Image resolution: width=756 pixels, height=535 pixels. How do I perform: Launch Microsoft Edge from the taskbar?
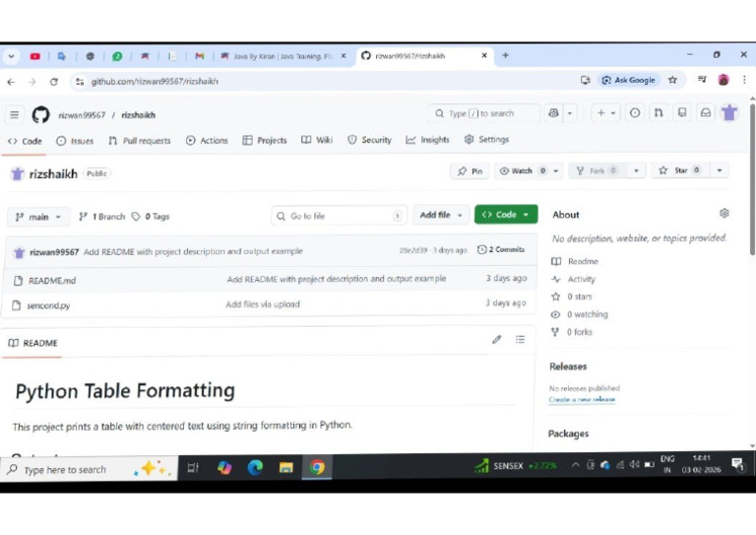click(x=255, y=467)
